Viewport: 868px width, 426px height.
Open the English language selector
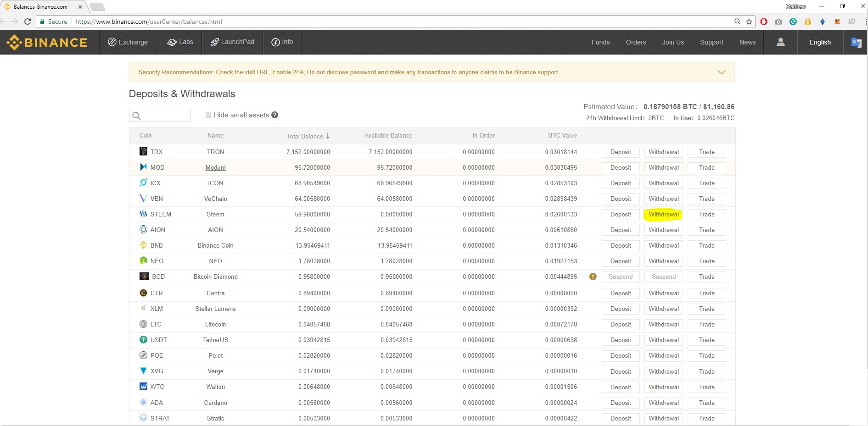point(820,42)
